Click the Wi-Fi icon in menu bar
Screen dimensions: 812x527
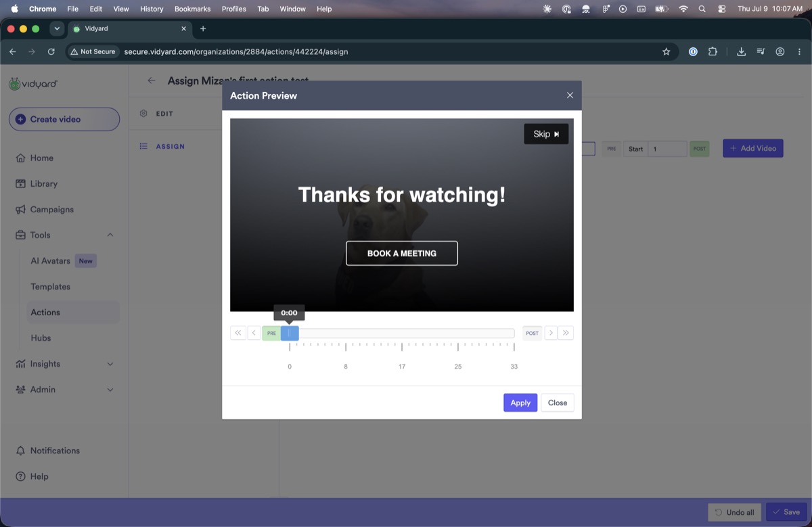coord(683,9)
